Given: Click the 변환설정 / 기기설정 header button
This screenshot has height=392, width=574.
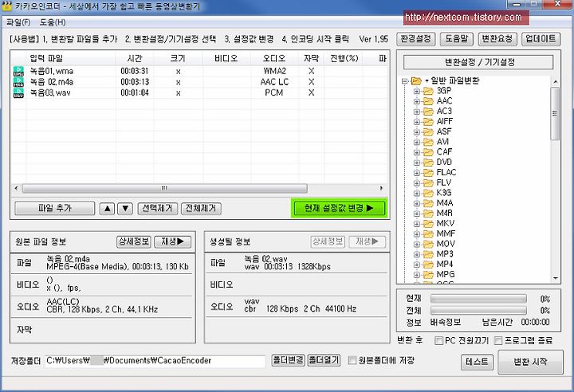Looking at the screenshot, I should tap(478, 62).
